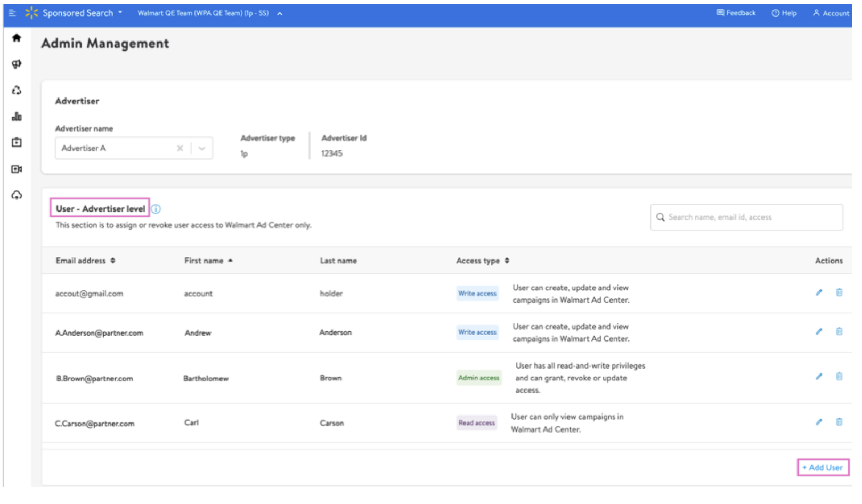
Task: Click the Admin Management heading
Action: [x=105, y=44]
